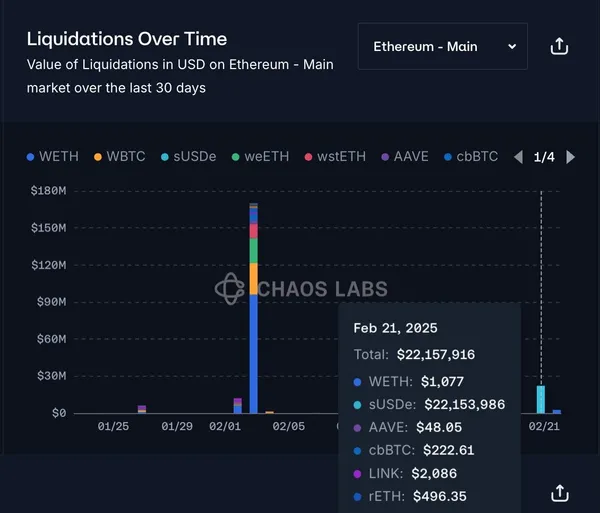Viewport: 600px width, 513px height.
Task: Click the share icon beside the market dropdown
Action: (560, 47)
